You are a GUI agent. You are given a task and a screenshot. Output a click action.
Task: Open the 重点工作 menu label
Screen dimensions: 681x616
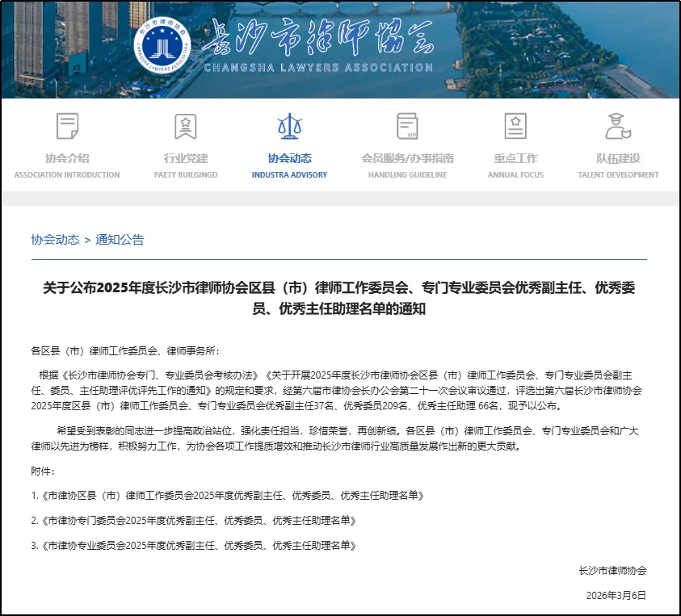click(515, 158)
